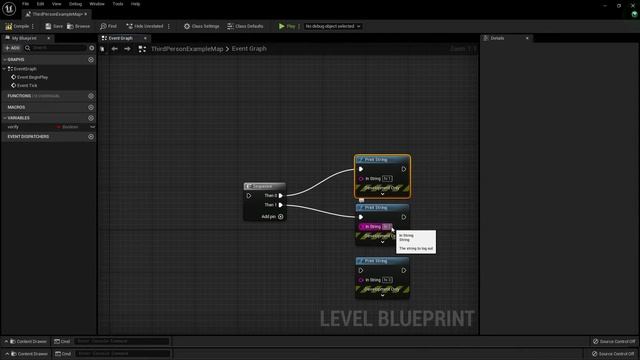Open the debug object selector dropdown
This screenshot has height=360, width=640.
click(333, 26)
